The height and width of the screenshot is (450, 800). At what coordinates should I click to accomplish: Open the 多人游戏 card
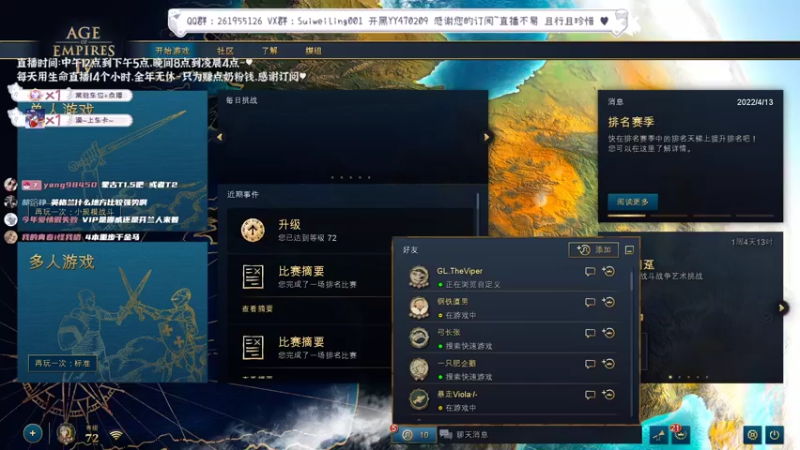(113, 312)
